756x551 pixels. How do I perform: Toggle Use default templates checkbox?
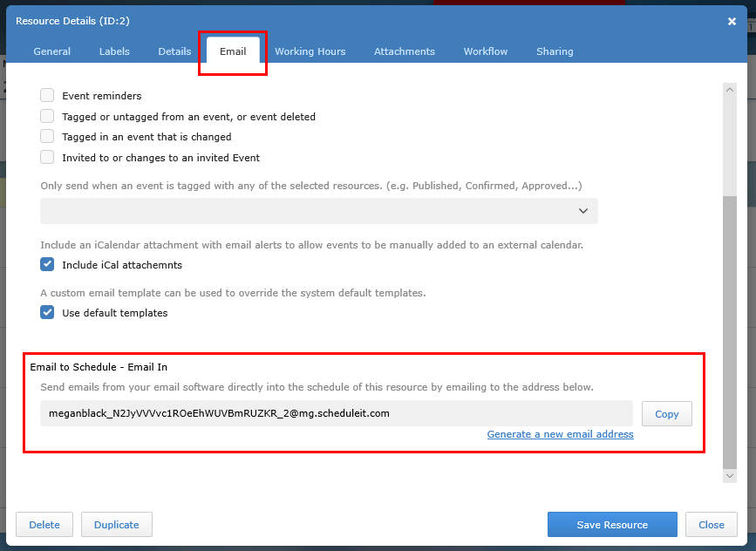pos(47,312)
